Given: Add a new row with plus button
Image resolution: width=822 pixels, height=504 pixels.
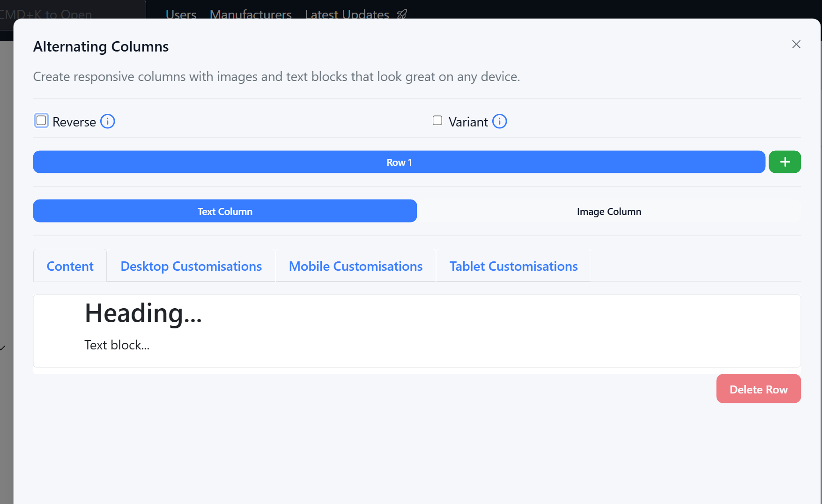Looking at the screenshot, I should (x=785, y=162).
